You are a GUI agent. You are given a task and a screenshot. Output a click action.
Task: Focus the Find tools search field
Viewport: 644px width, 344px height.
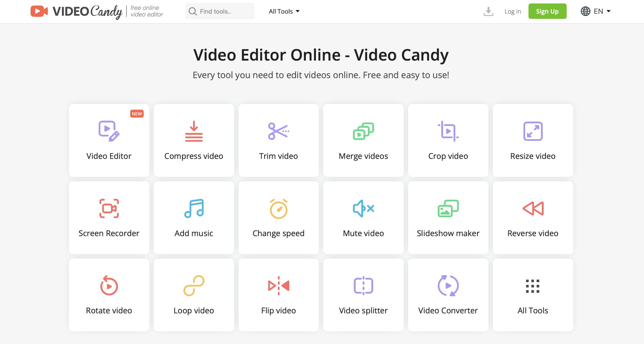(220, 11)
